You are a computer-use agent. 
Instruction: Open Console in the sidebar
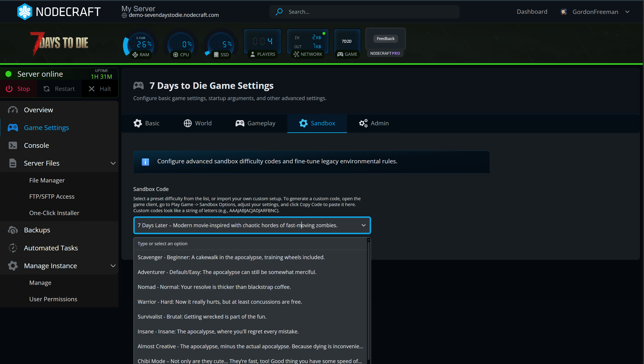click(59, 145)
